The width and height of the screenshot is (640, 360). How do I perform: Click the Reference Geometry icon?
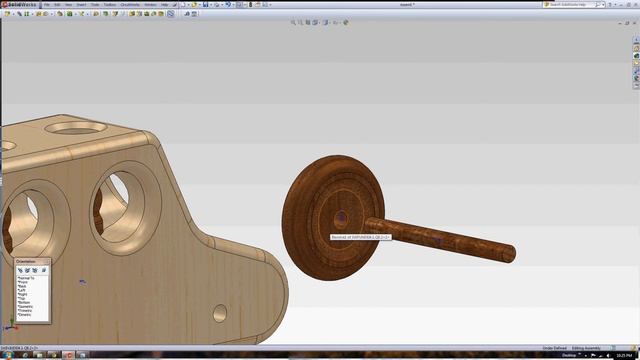click(x=82, y=14)
